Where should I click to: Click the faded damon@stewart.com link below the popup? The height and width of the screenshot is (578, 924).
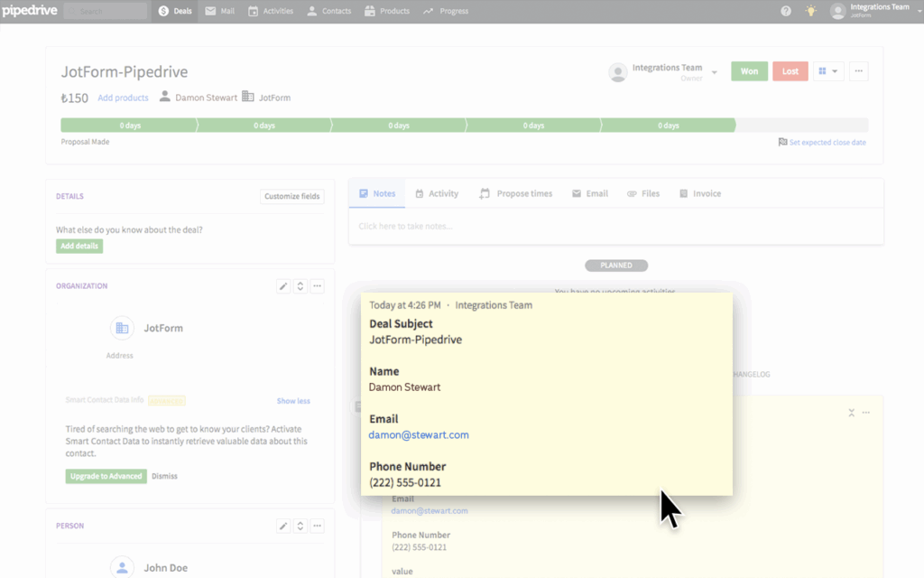pos(430,511)
